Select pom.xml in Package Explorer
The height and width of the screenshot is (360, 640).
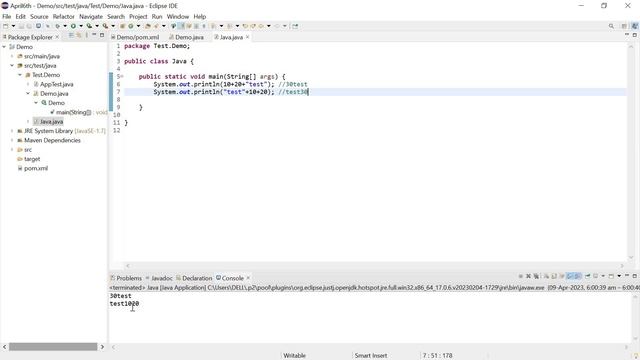pyautogui.click(x=32, y=169)
